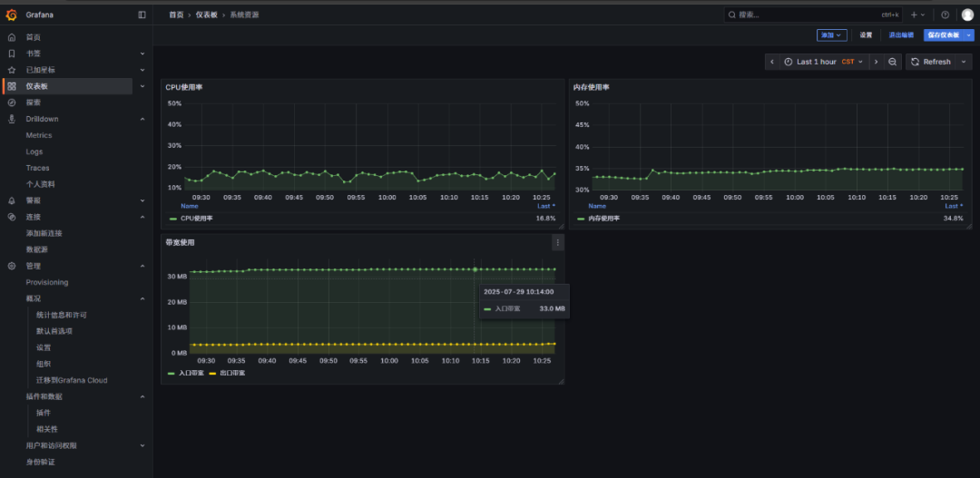The height and width of the screenshot is (478, 980).
Task: Shift time range forward arrow
Action: 876,62
